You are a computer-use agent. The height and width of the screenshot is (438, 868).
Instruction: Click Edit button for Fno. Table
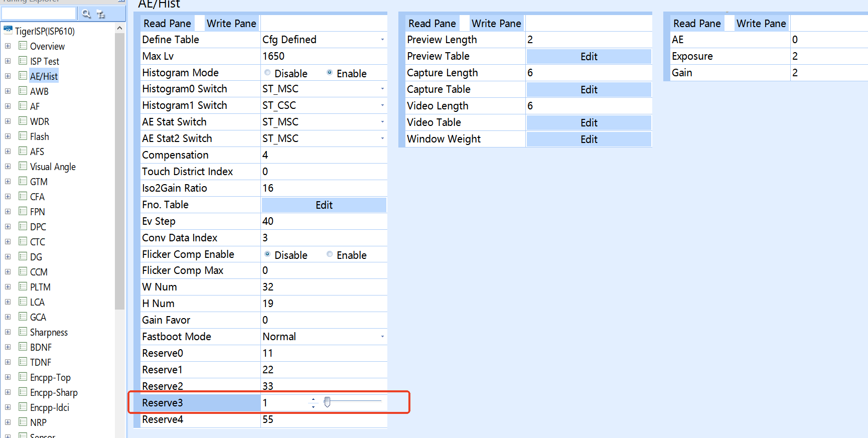[x=324, y=205]
